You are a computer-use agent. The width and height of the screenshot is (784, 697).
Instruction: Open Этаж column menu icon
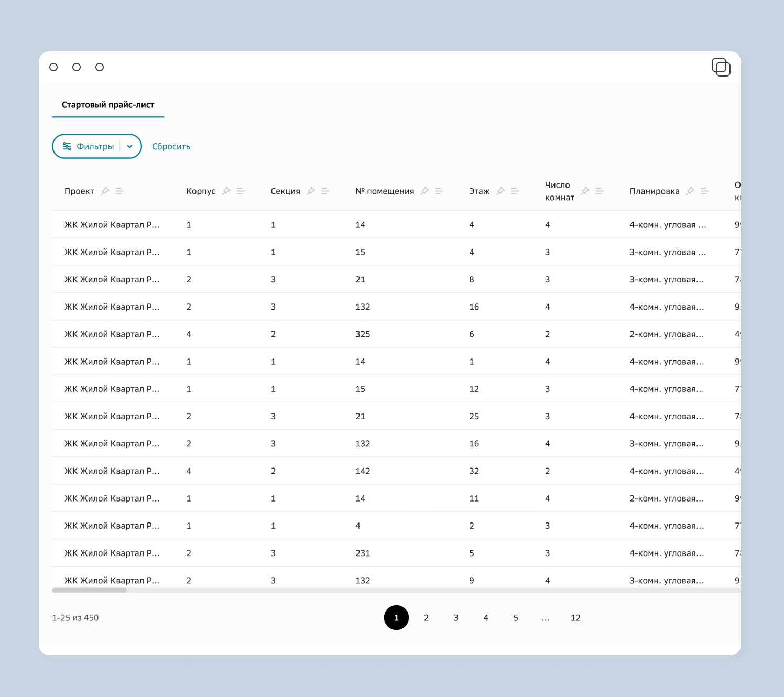point(515,191)
